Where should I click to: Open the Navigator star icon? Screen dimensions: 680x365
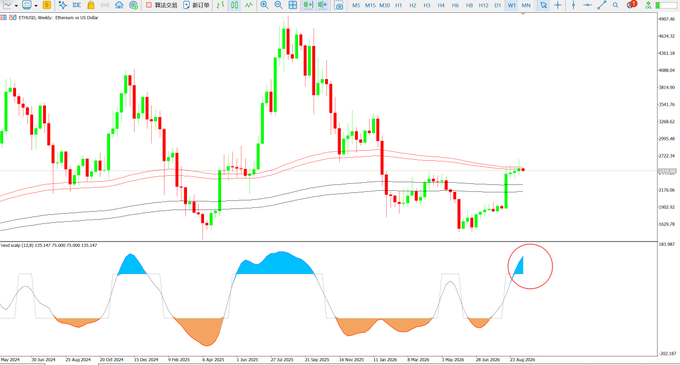(x=62, y=5)
